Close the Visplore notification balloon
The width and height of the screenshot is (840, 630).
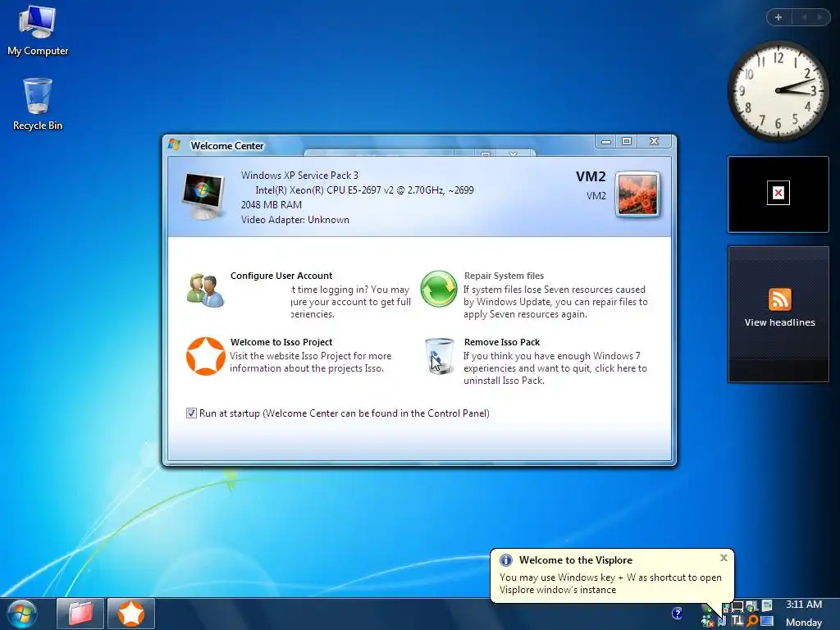(x=724, y=558)
